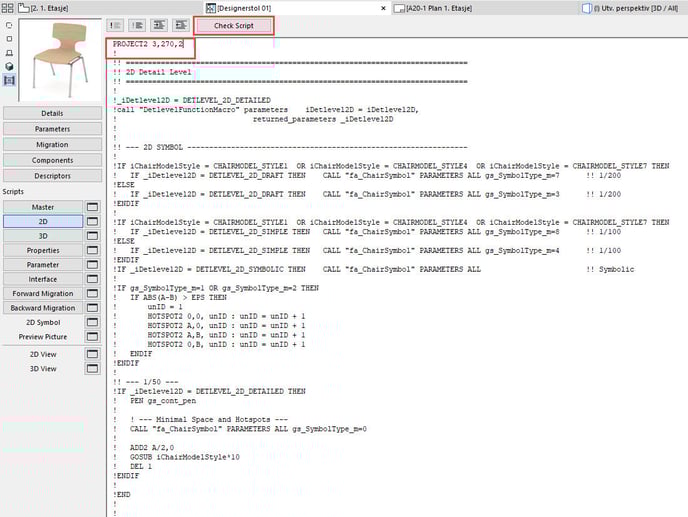Open Preview Picture in a new window
The width and height of the screenshot is (688, 517).
pyautogui.click(x=92, y=337)
